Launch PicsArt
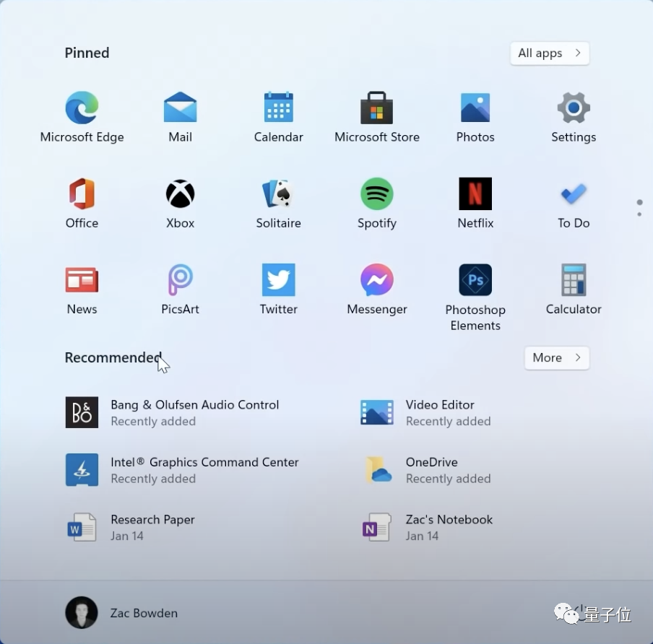The image size is (653, 644). [181, 290]
